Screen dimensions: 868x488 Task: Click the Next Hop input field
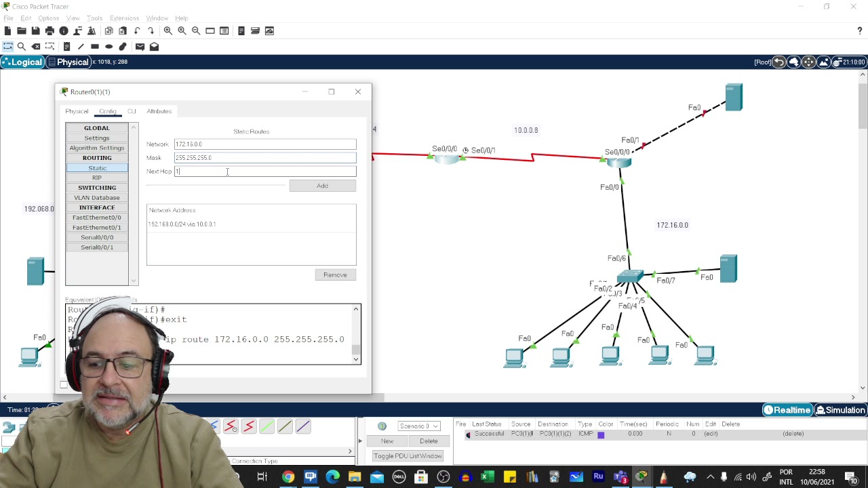pos(265,171)
